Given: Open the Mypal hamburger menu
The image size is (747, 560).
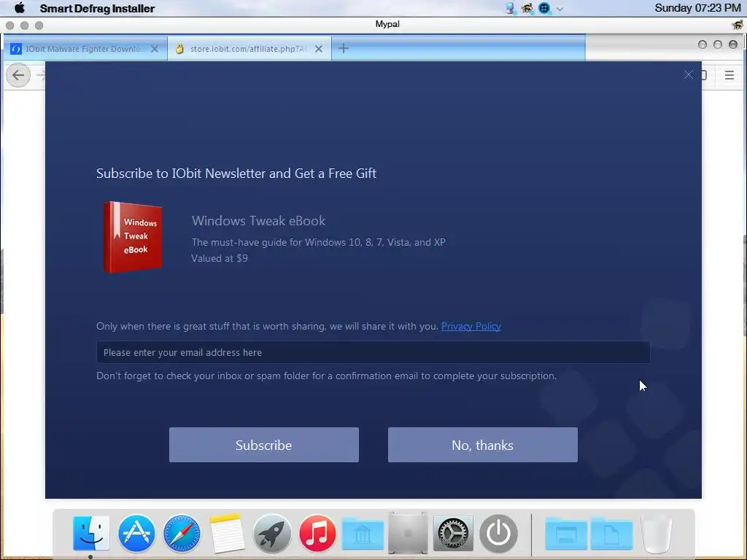Looking at the screenshot, I should tap(729, 75).
